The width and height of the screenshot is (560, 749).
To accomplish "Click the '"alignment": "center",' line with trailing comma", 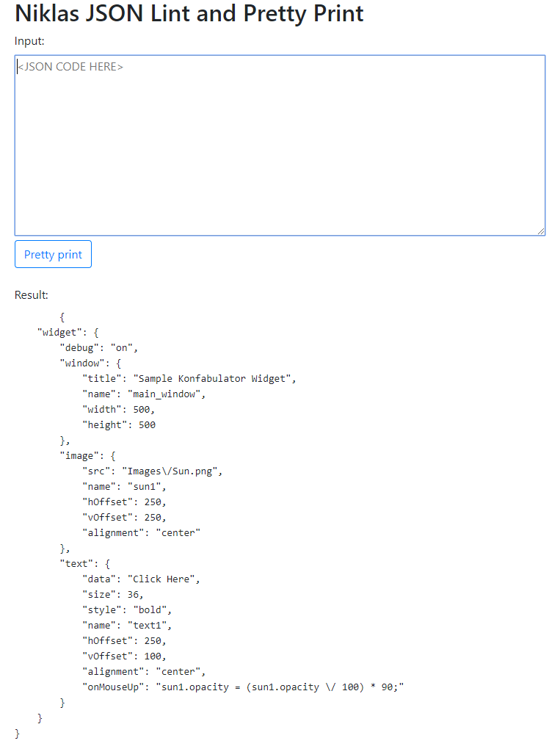I will coord(144,672).
